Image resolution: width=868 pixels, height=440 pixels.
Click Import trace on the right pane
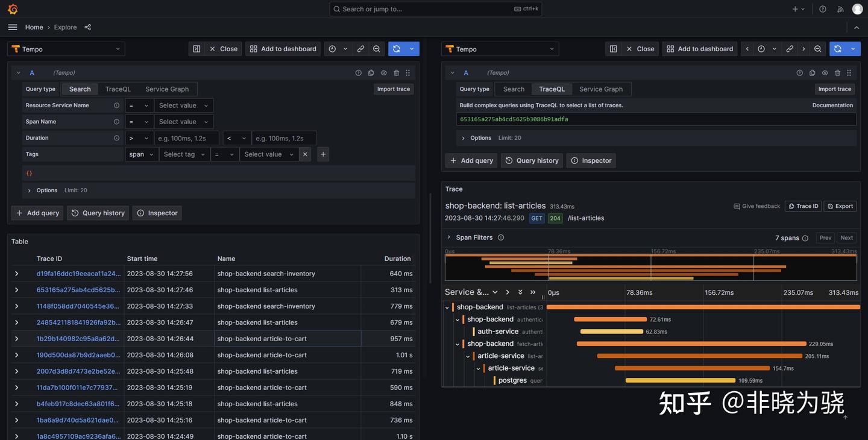[835, 88]
